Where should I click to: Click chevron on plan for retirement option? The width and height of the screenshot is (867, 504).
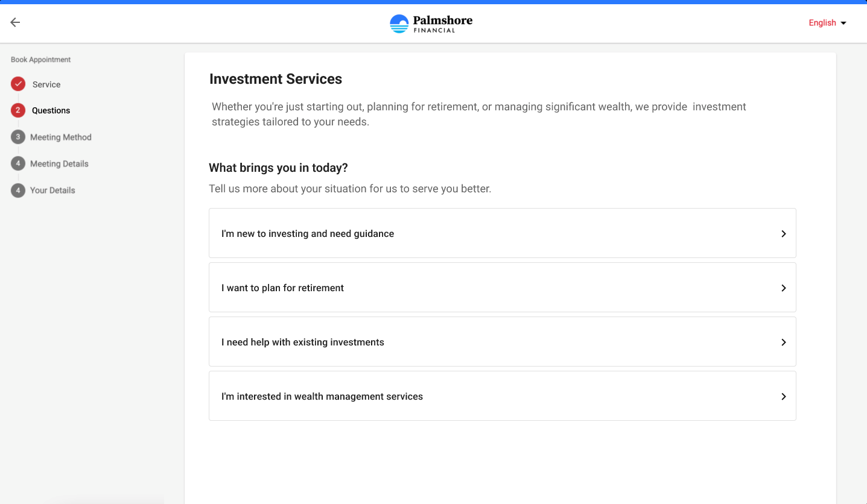click(784, 288)
